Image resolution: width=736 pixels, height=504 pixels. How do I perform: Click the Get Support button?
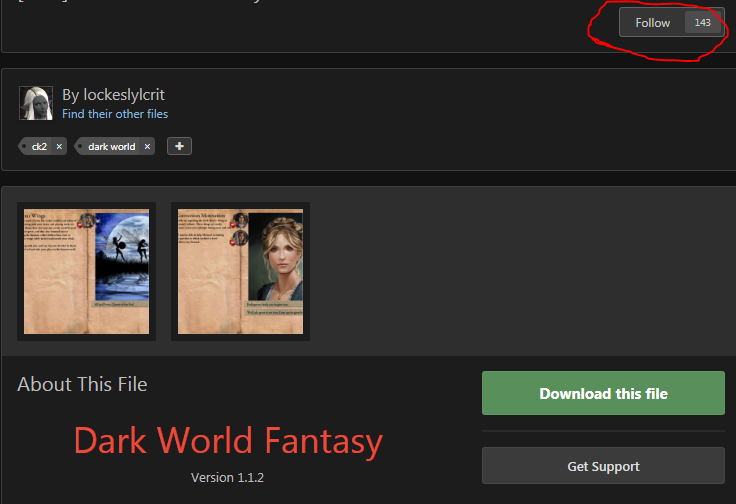pos(603,466)
